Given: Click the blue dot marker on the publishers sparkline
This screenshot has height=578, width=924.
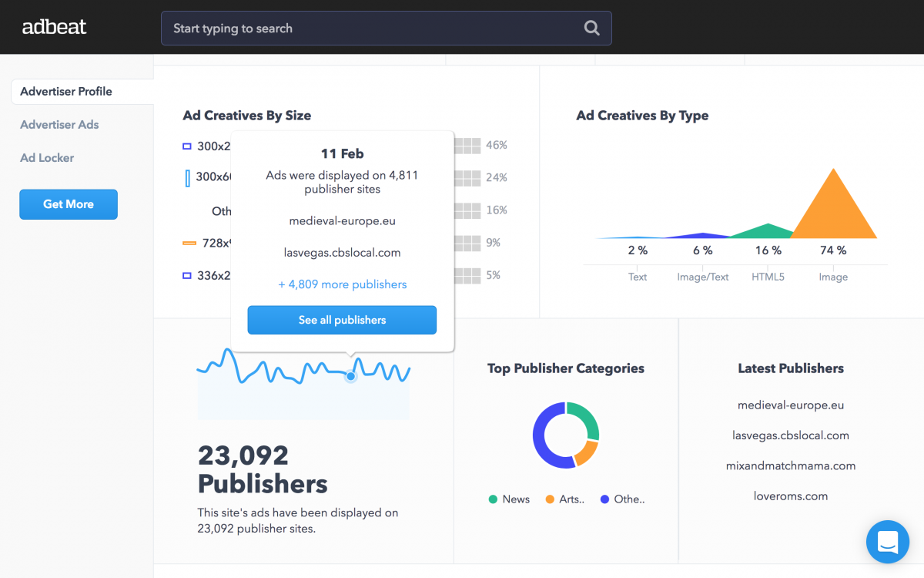Looking at the screenshot, I should click(x=350, y=376).
